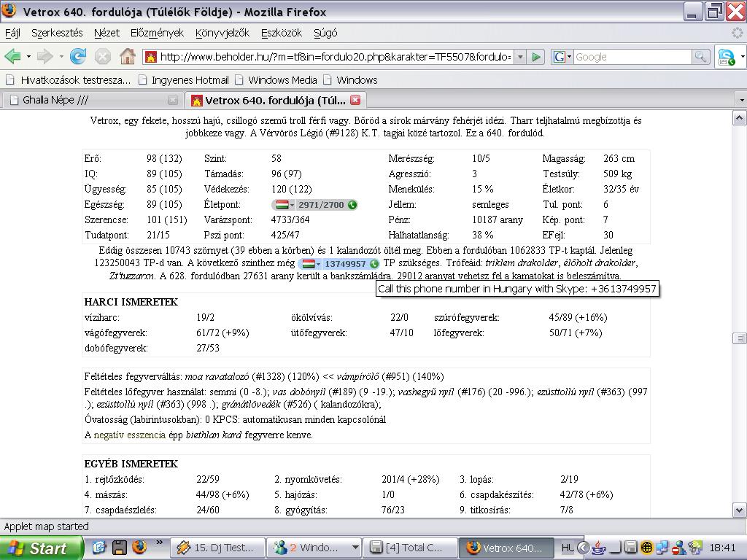This screenshot has height=560, width=747.
Task: Go to the Home page icon
Action: 127,56
